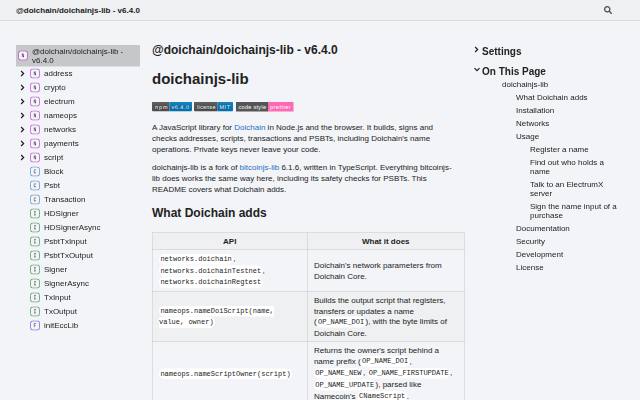Jump to doichainjs-lib in page outline

coord(524,84)
